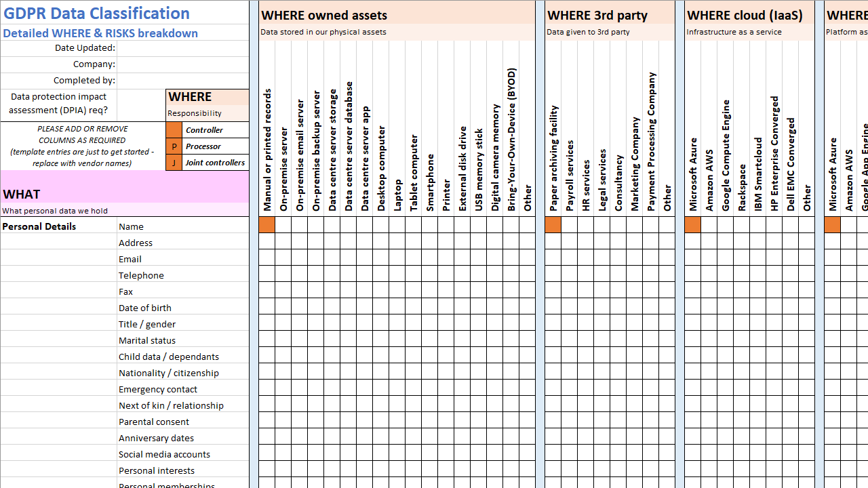Click the 'Manual or printed records' column header
The image size is (868, 488).
tap(267, 149)
